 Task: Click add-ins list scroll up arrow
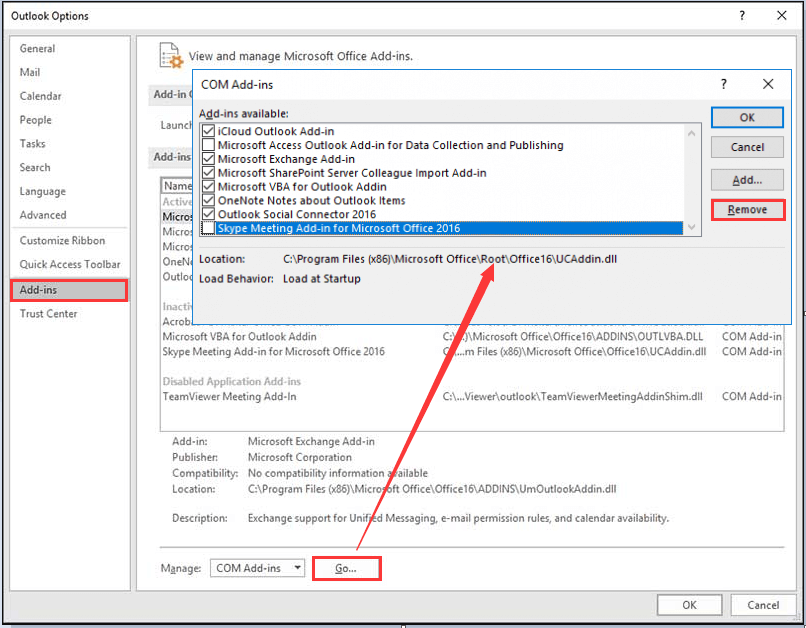[692, 133]
